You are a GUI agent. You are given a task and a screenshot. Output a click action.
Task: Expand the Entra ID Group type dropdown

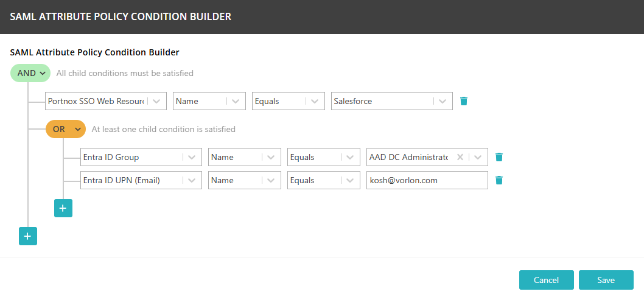click(x=192, y=157)
